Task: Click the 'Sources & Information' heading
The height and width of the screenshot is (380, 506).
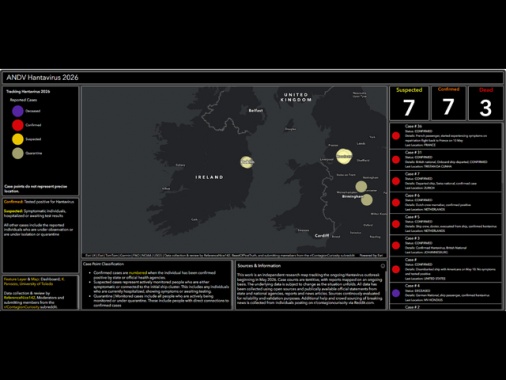Action: pos(259,266)
